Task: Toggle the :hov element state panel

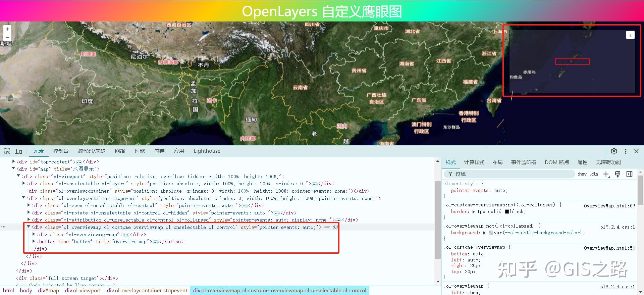Action: click(x=582, y=174)
